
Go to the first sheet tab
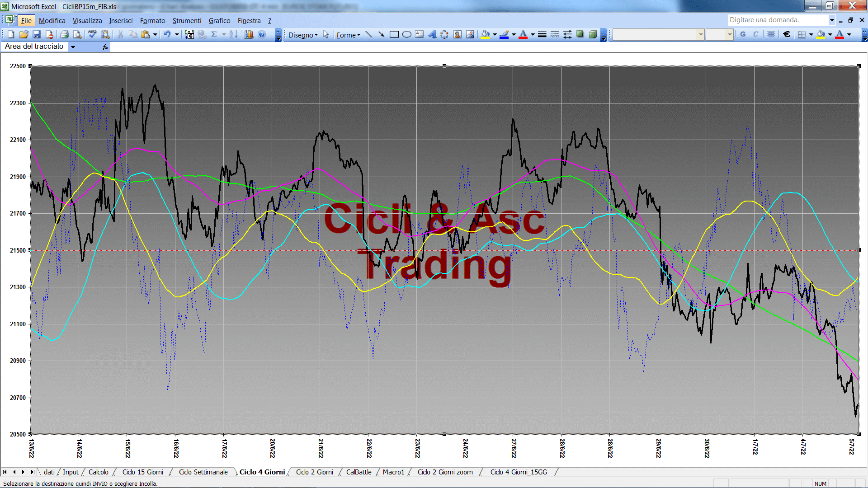(x=5, y=472)
